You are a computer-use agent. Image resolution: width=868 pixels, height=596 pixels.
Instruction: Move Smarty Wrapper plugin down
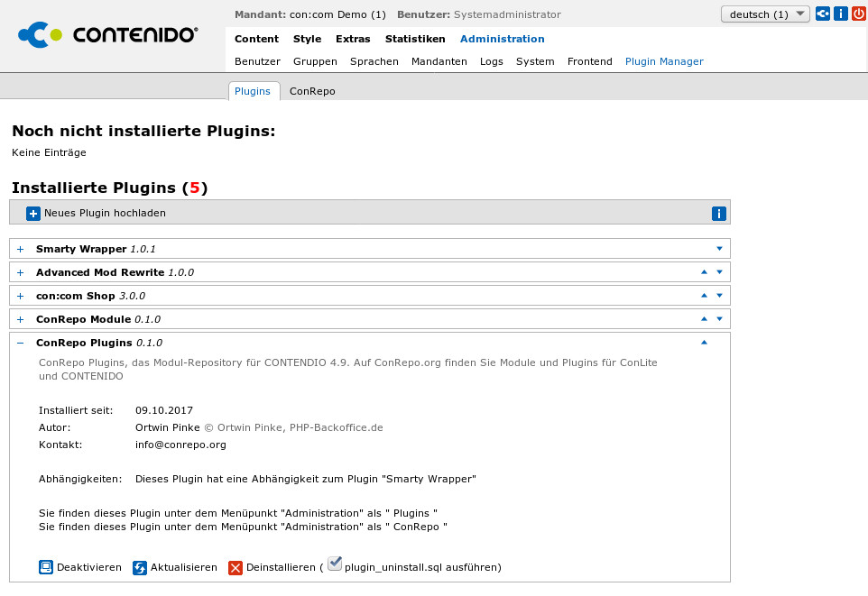[719, 248]
